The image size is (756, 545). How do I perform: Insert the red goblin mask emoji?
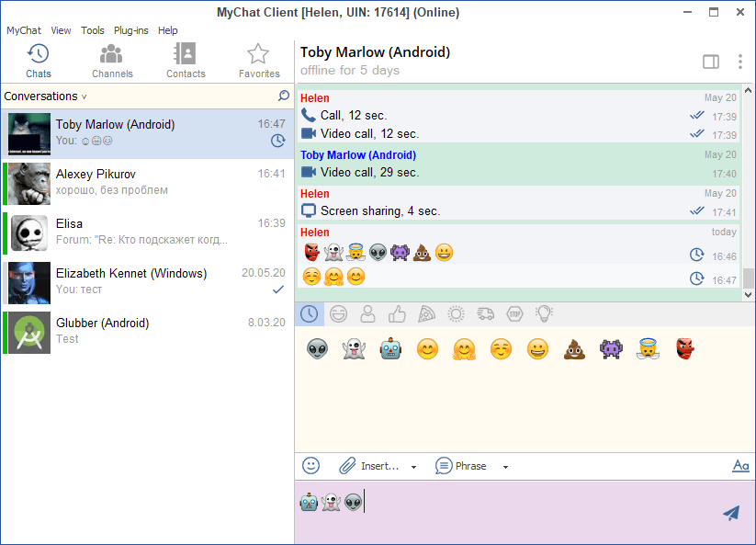pos(684,348)
